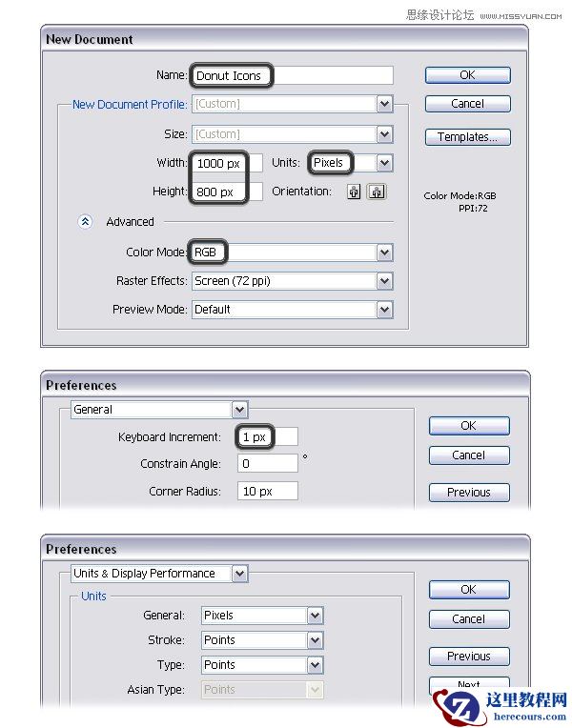Click Cancel in Units Preferences dialog
Image resolution: width=572 pixels, height=728 pixels.
tap(469, 619)
